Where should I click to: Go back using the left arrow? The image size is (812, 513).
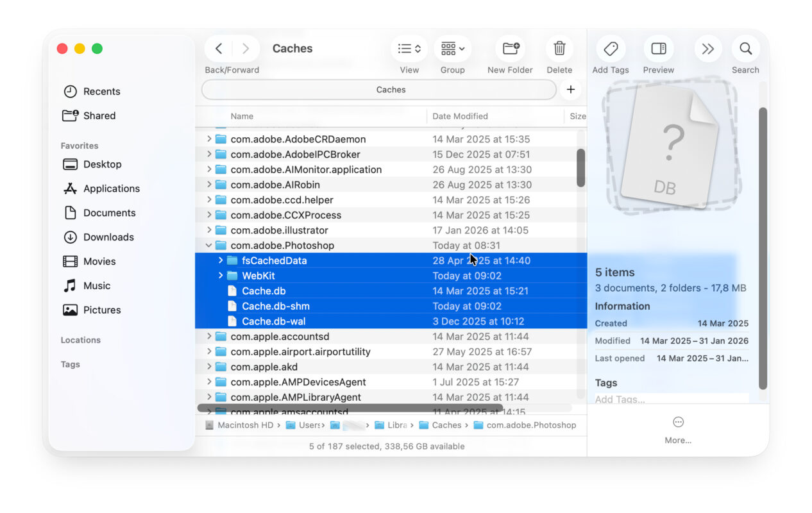coord(218,48)
